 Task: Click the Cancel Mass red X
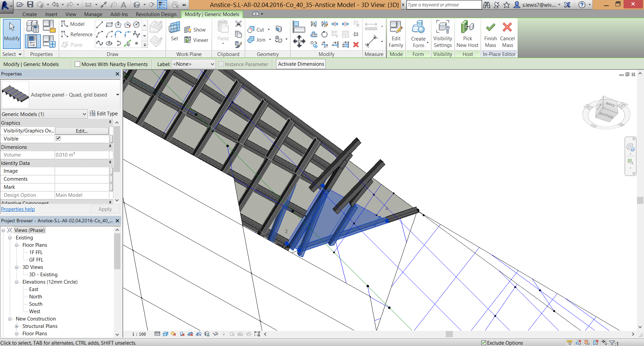pos(507,28)
